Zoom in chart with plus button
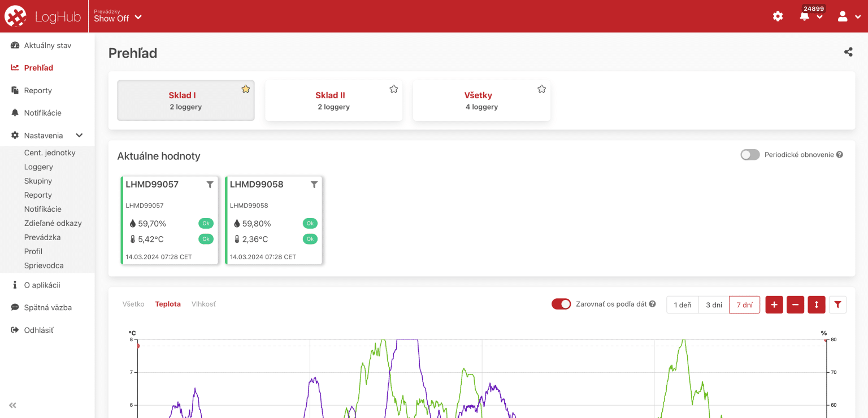 (774, 305)
